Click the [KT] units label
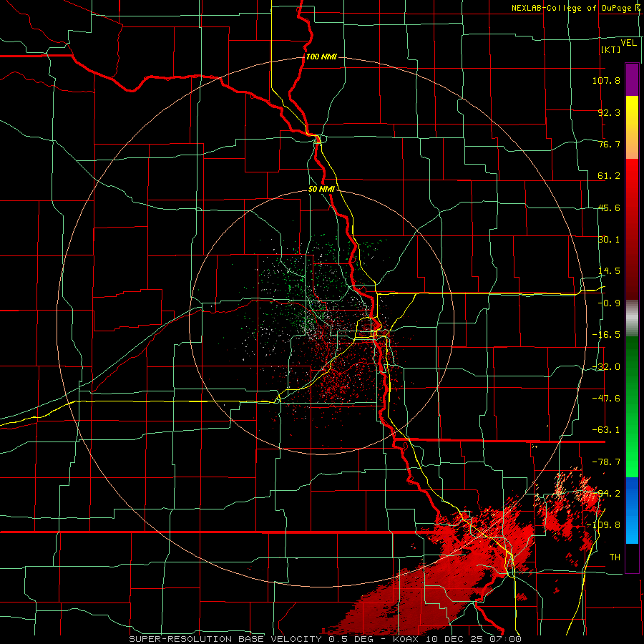The width and height of the screenshot is (644, 644). (x=611, y=49)
